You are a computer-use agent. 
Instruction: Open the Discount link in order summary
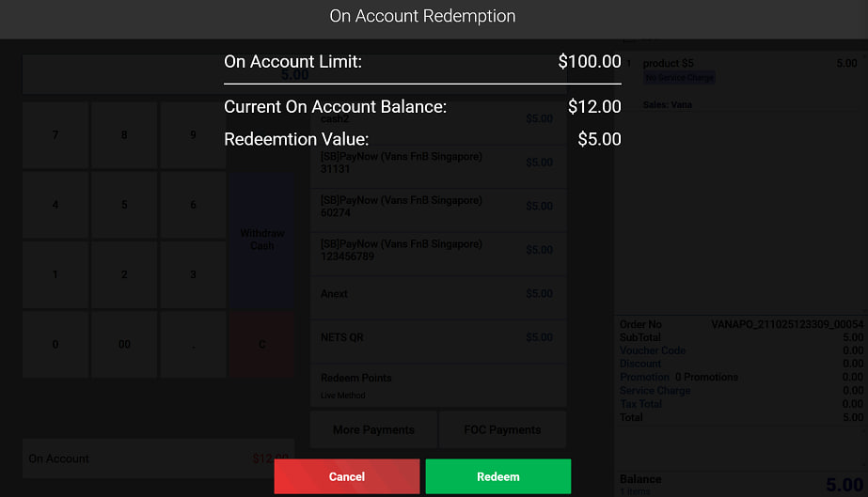(x=640, y=364)
